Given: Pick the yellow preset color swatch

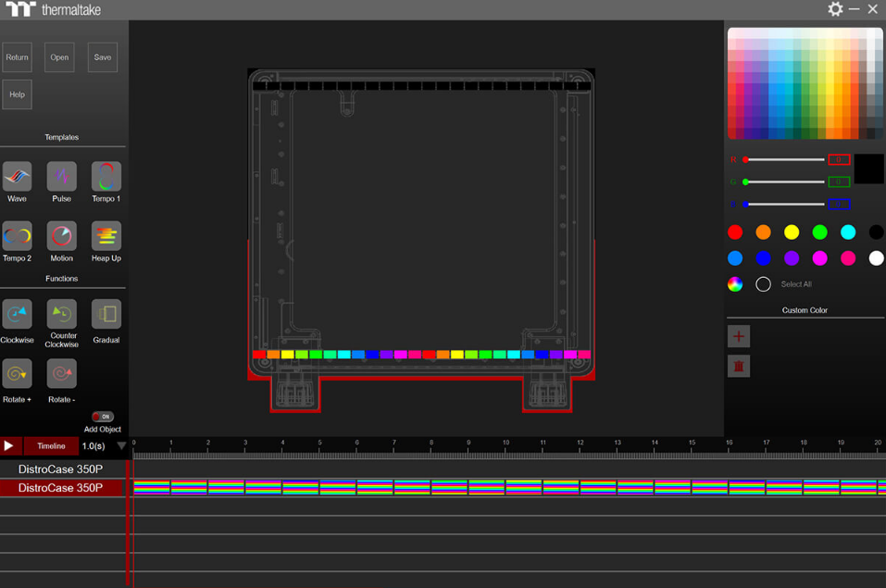Looking at the screenshot, I should click(x=792, y=231).
